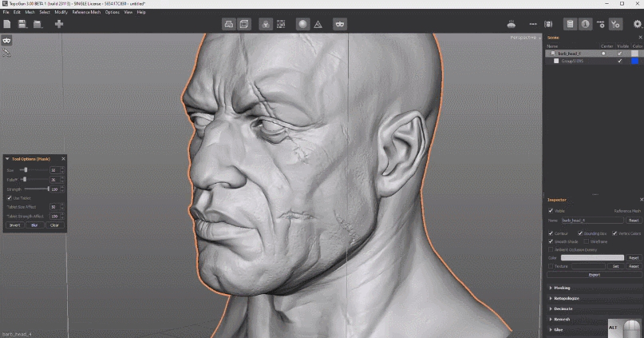Open the Reference Mesh menu
This screenshot has height=338, width=644.
pyautogui.click(x=86, y=12)
